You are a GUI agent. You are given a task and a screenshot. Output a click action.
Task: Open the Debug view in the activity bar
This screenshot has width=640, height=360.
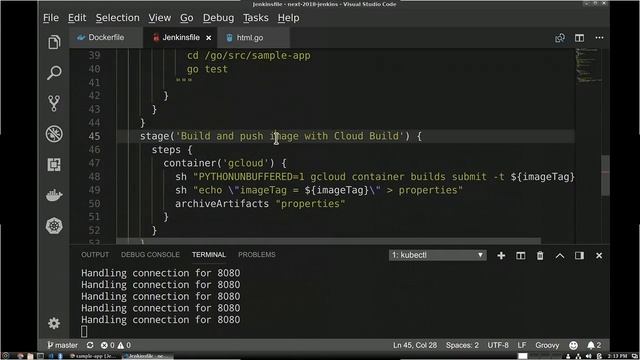coord(54,134)
